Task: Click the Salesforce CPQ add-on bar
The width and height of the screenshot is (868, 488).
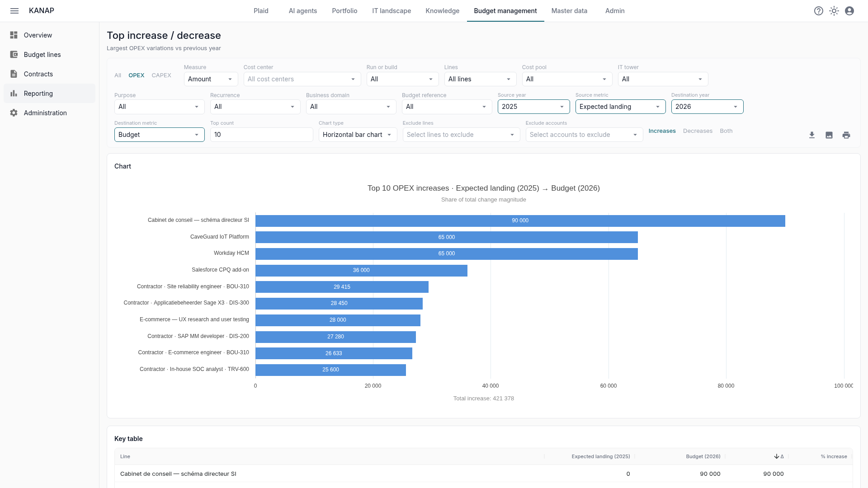Action: [x=361, y=270]
